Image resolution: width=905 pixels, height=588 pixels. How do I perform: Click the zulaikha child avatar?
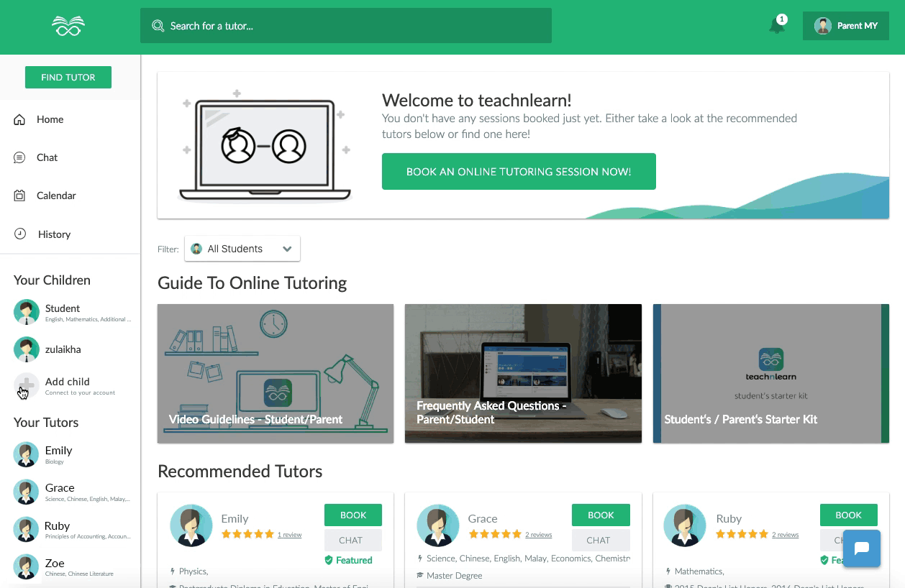tap(27, 349)
